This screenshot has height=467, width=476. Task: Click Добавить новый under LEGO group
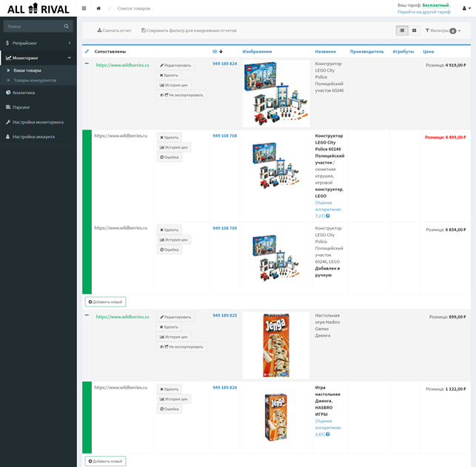(105, 302)
